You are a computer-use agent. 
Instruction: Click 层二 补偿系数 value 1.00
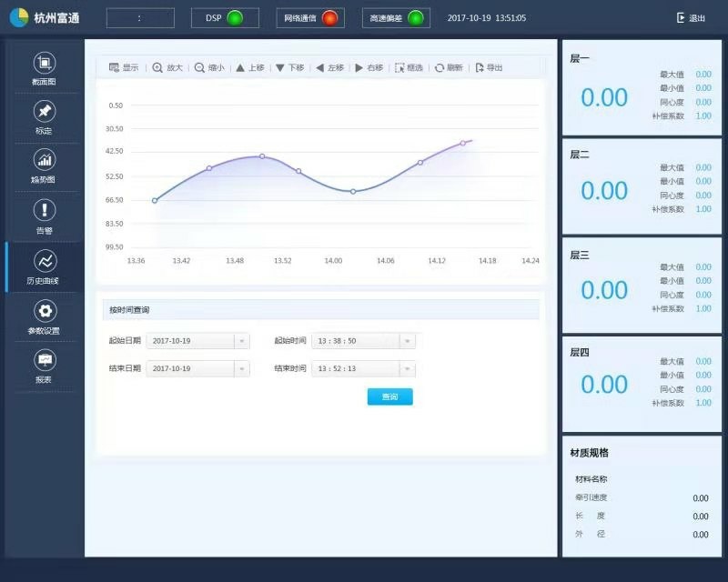tap(703, 209)
